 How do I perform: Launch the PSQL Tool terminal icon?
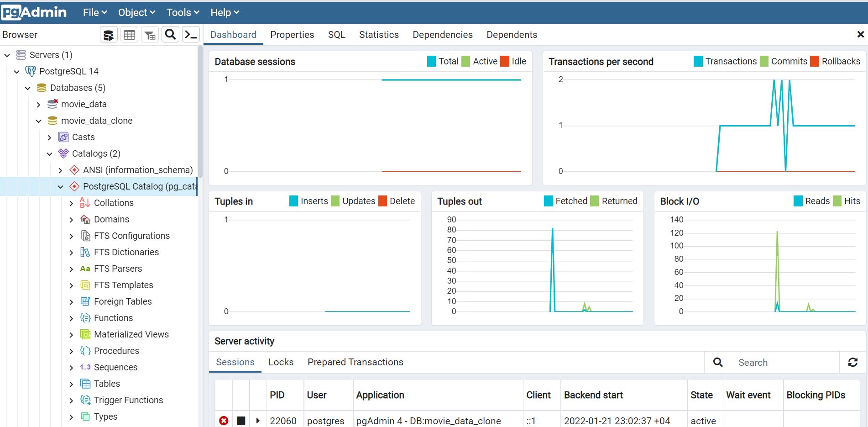pyautogui.click(x=191, y=35)
